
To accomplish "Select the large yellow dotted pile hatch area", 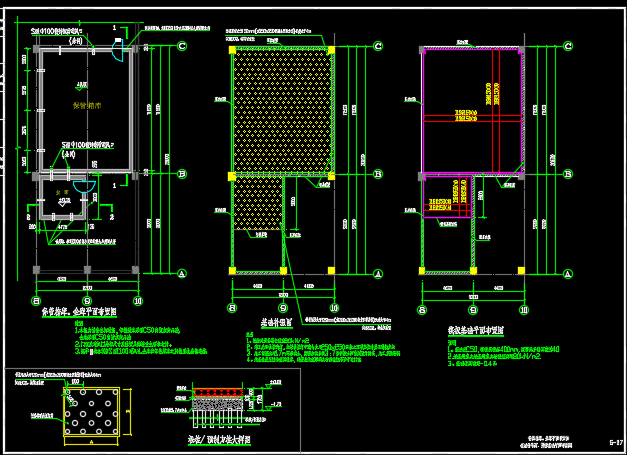I will 283,110.
